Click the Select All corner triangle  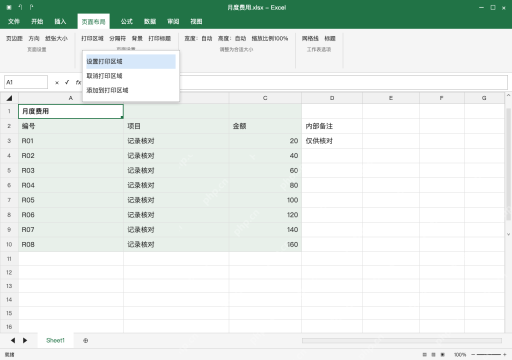tap(9, 98)
